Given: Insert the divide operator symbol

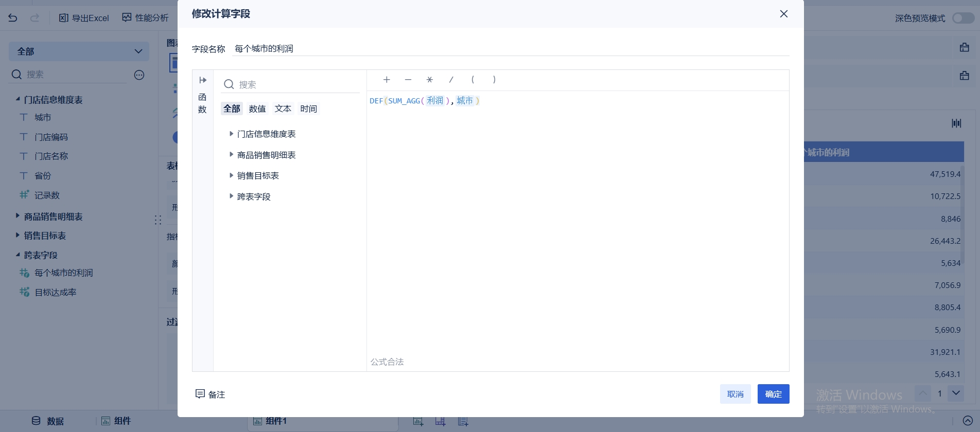Looking at the screenshot, I should tap(451, 80).
